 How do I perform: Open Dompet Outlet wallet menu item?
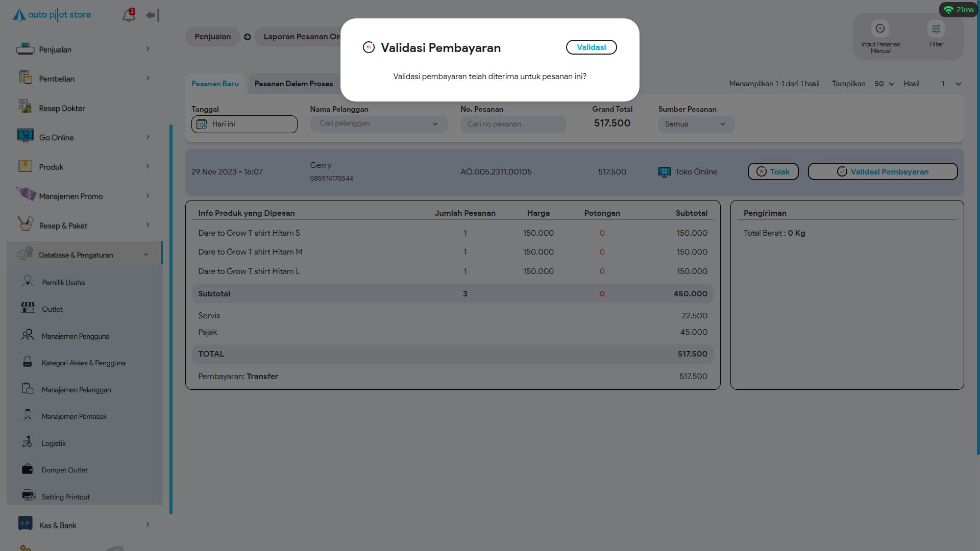(64, 470)
